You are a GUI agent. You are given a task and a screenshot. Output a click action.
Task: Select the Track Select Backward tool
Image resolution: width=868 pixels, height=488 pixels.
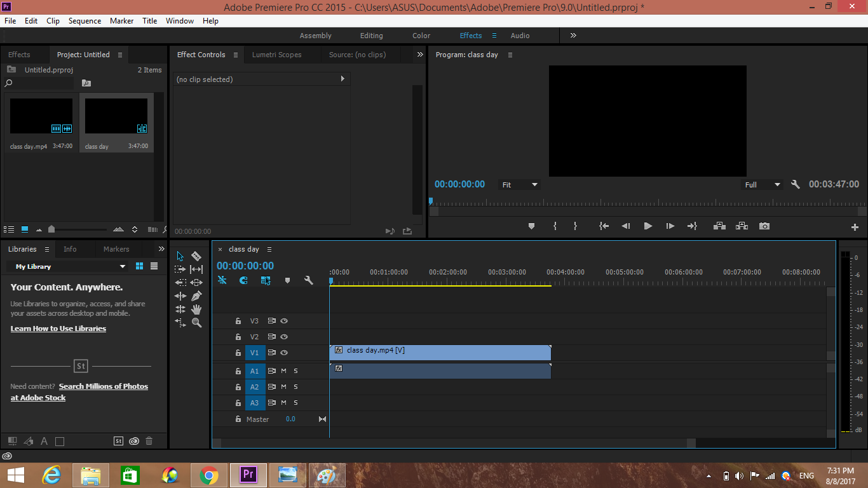coord(180,283)
